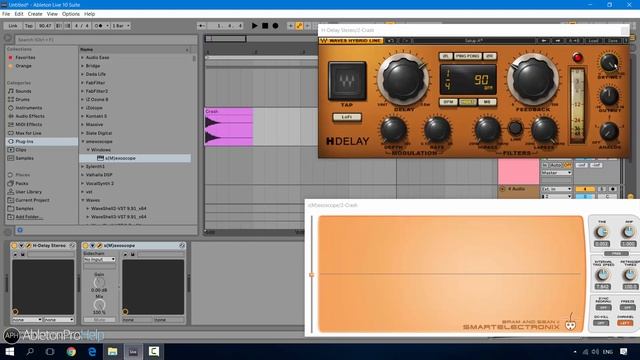Click Load in H-Delay preset bar
640x360 pixels.
click(593, 41)
